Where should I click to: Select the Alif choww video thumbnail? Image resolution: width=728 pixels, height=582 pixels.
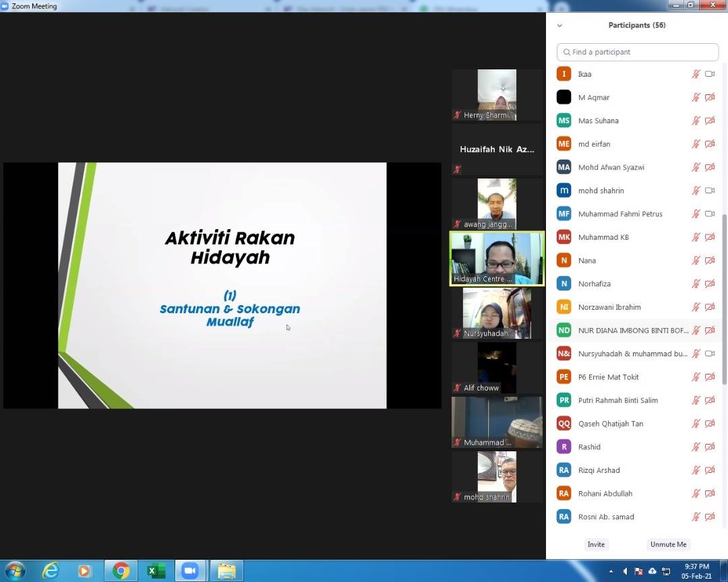click(x=497, y=368)
